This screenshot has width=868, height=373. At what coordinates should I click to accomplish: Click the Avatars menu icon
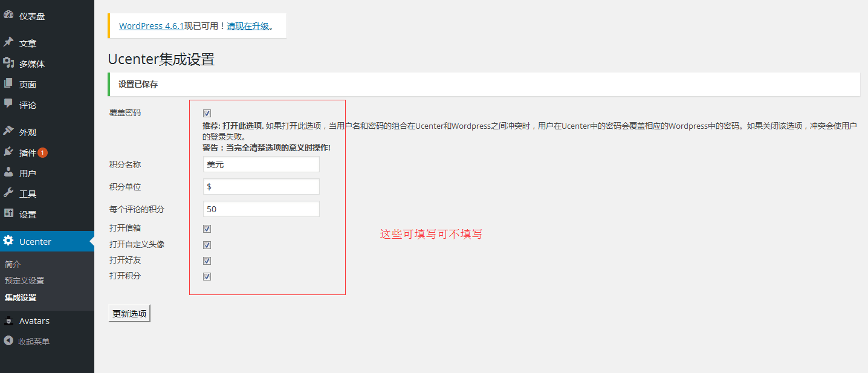[x=8, y=320]
